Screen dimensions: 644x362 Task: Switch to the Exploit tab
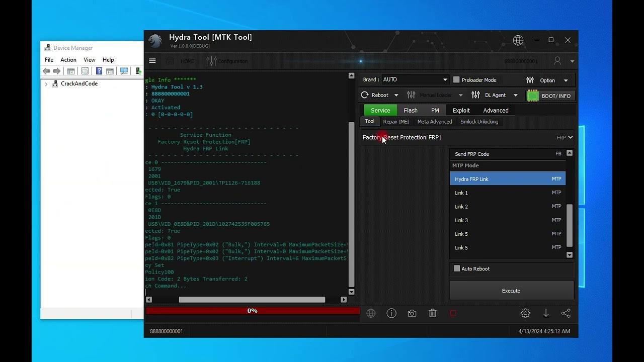click(x=461, y=110)
